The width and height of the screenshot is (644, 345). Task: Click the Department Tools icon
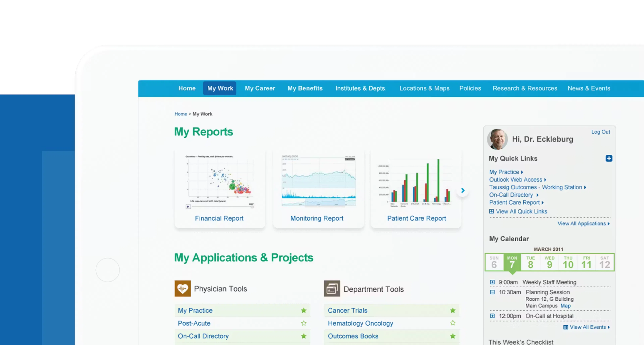click(332, 289)
